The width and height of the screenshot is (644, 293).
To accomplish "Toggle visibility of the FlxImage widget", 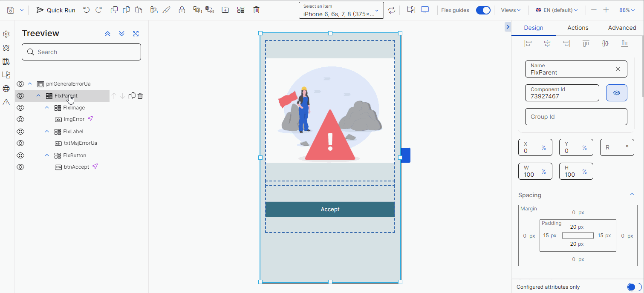I will pyautogui.click(x=20, y=107).
